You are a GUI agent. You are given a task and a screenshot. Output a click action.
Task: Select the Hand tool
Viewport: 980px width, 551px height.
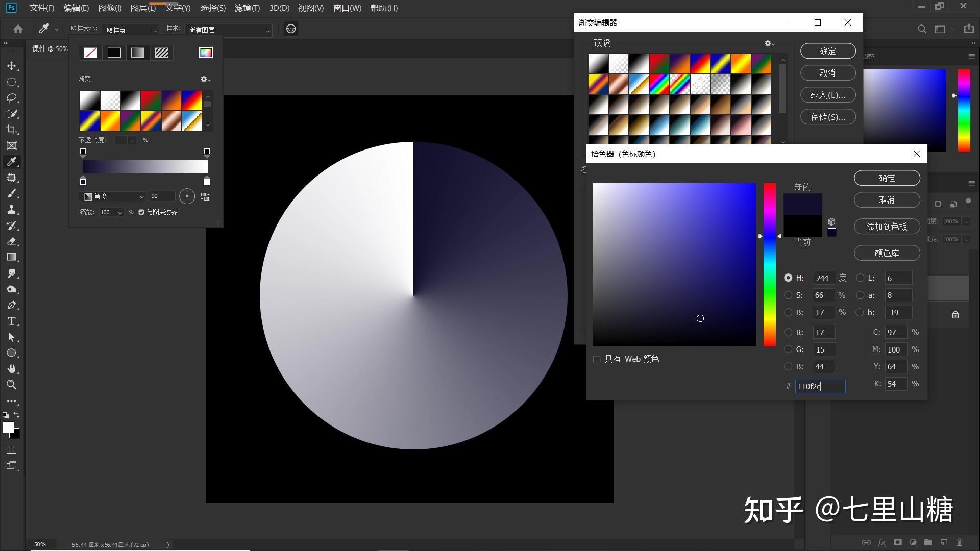click(11, 369)
